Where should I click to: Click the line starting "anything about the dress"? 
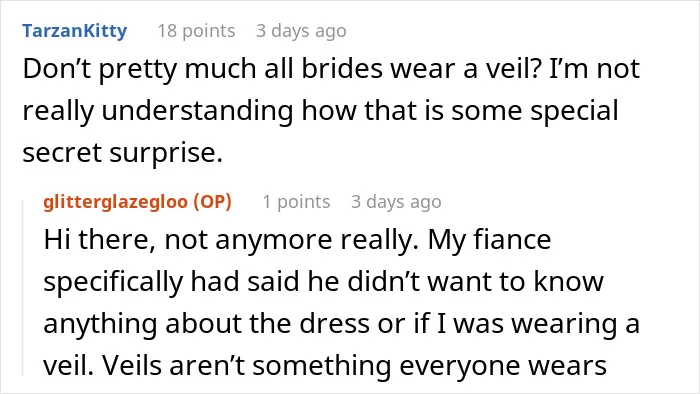(x=342, y=324)
